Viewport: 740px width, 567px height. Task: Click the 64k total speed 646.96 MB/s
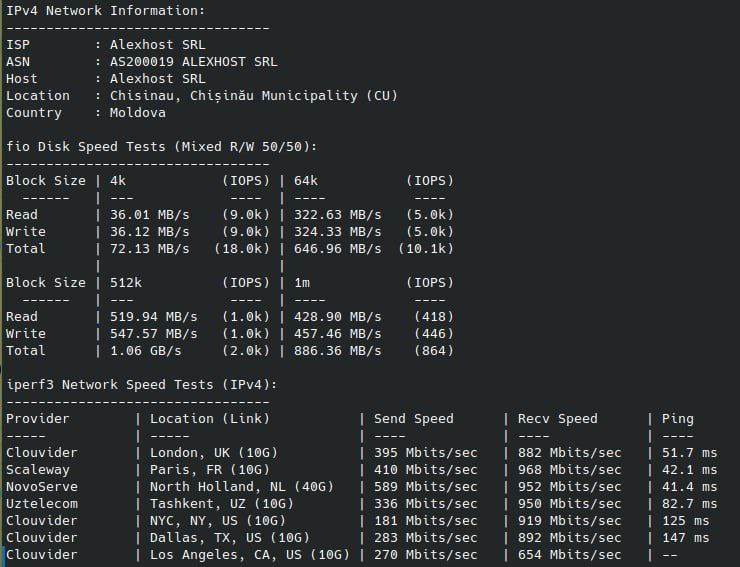337,249
